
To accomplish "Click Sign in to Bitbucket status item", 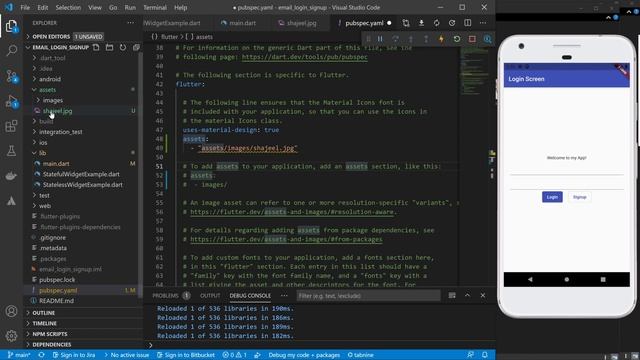I will coord(186,355).
